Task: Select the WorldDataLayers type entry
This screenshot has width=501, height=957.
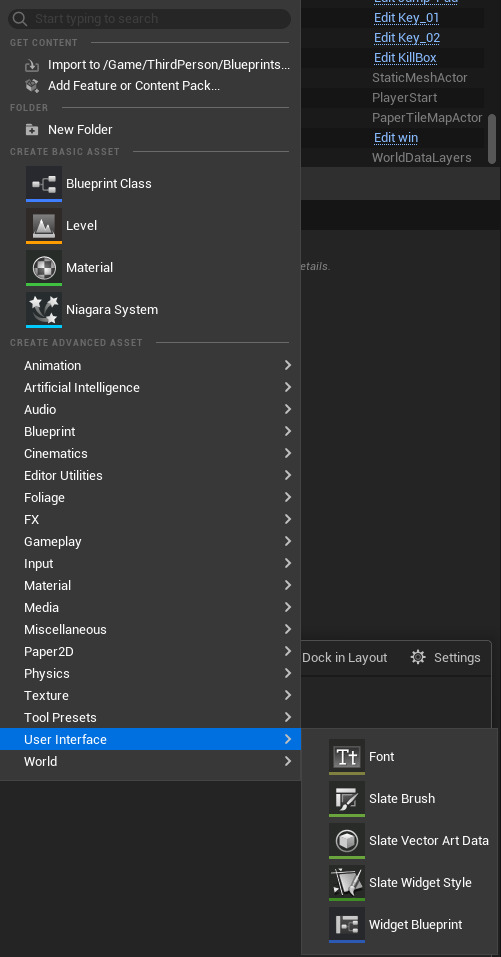Action: coord(422,157)
